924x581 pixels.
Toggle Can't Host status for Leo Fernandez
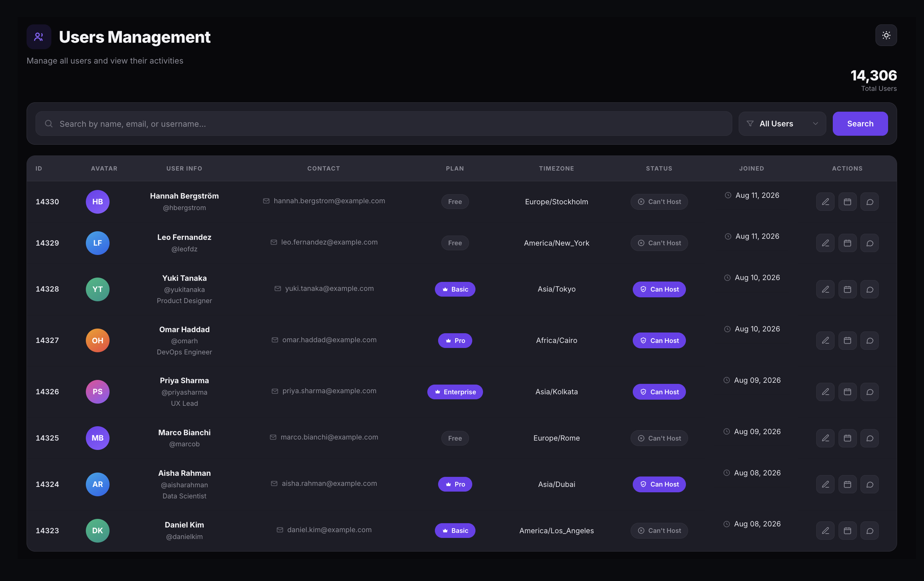(x=659, y=243)
